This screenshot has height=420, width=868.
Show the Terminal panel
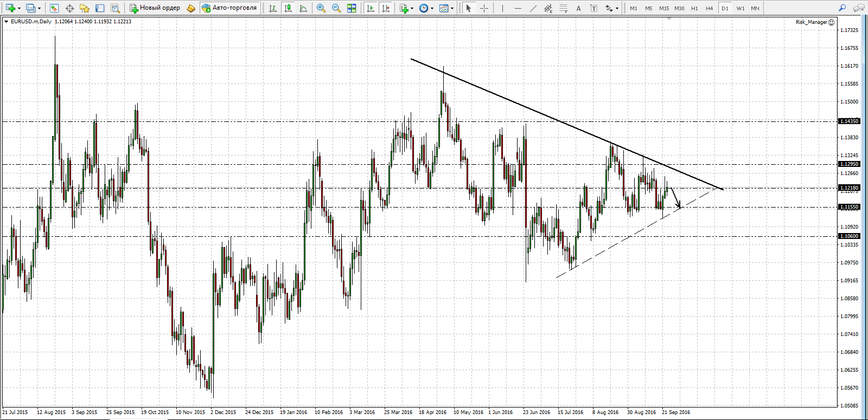point(100,8)
